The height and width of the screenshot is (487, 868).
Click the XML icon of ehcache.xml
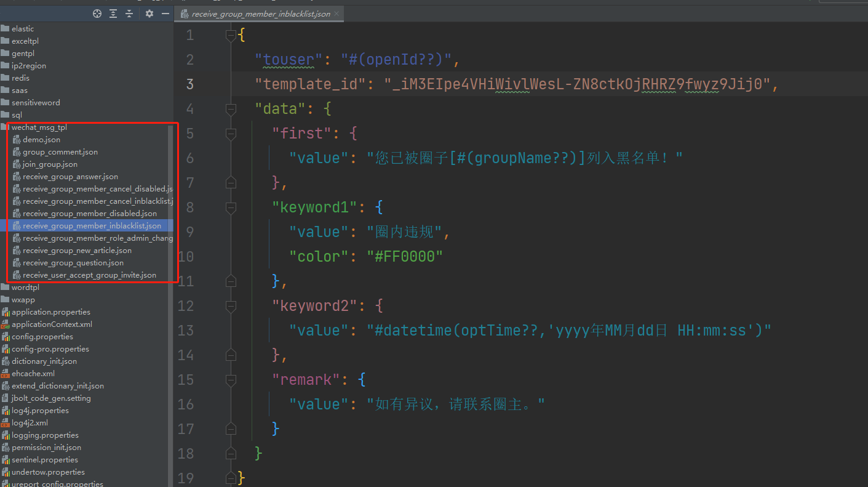[6, 374]
